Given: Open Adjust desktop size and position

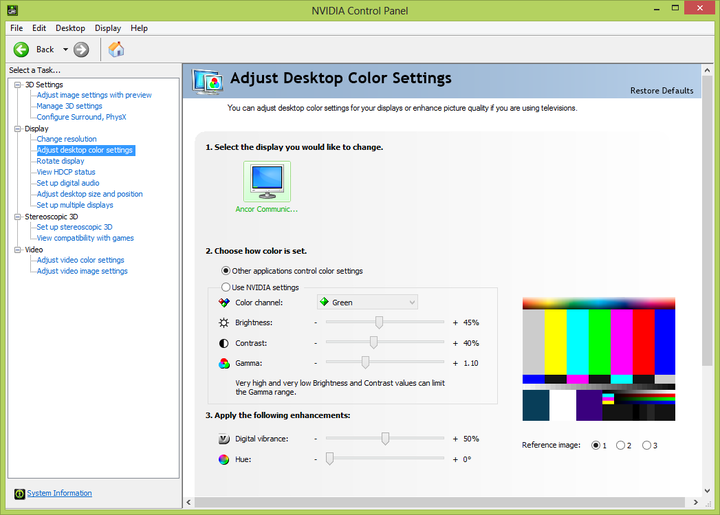Looking at the screenshot, I should [90, 194].
